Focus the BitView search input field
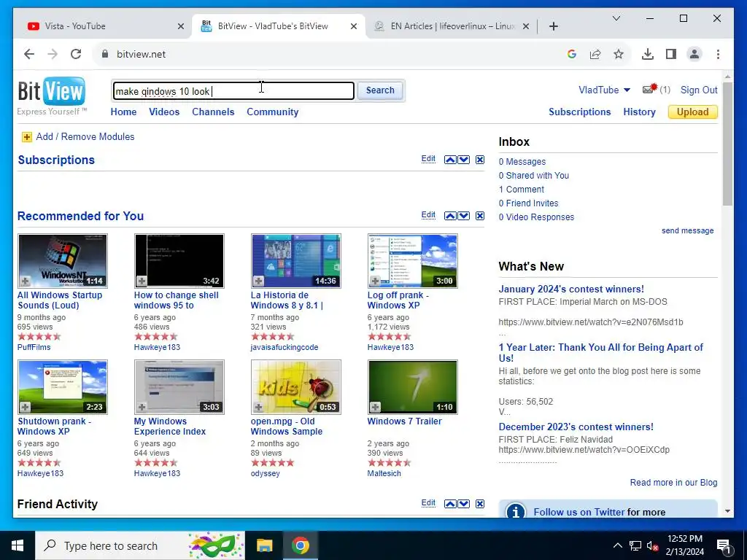This screenshot has height=560, width=747. (x=233, y=91)
